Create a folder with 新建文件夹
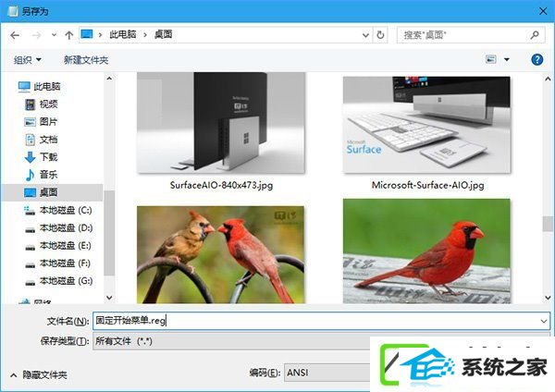This screenshot has height=392, width=555. point(86,60)
